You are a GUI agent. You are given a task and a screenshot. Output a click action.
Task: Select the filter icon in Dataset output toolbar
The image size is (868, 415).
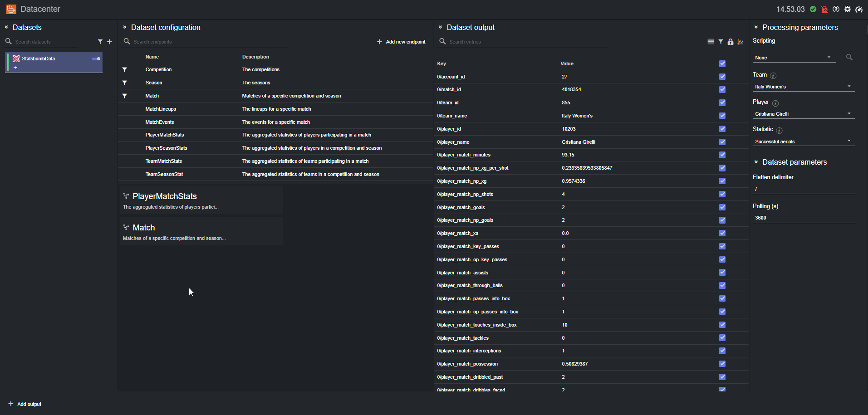721,41
